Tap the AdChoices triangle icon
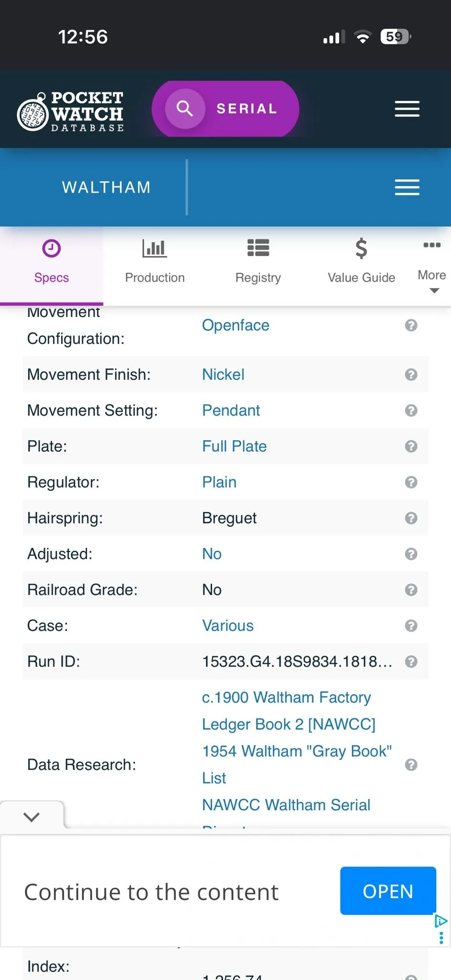451x980 pixels. click(x=440, y=921)
